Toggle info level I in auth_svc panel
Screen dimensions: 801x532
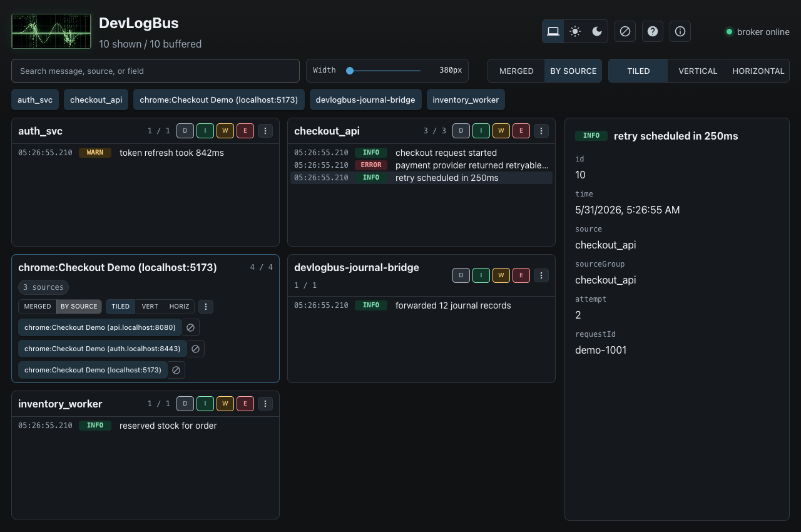[205, 131]
